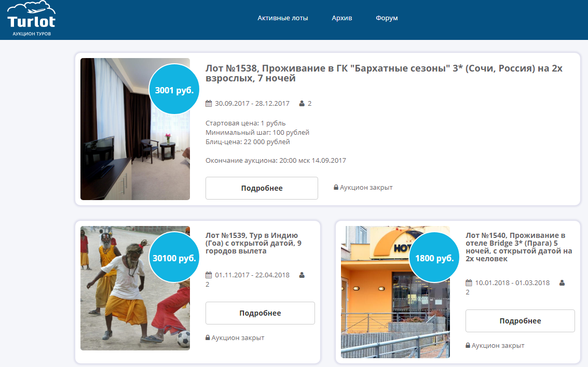The height and width of the screenshot is (367, 588).
Task: Click the person icon in lot 1538
Action: point(302,103)
